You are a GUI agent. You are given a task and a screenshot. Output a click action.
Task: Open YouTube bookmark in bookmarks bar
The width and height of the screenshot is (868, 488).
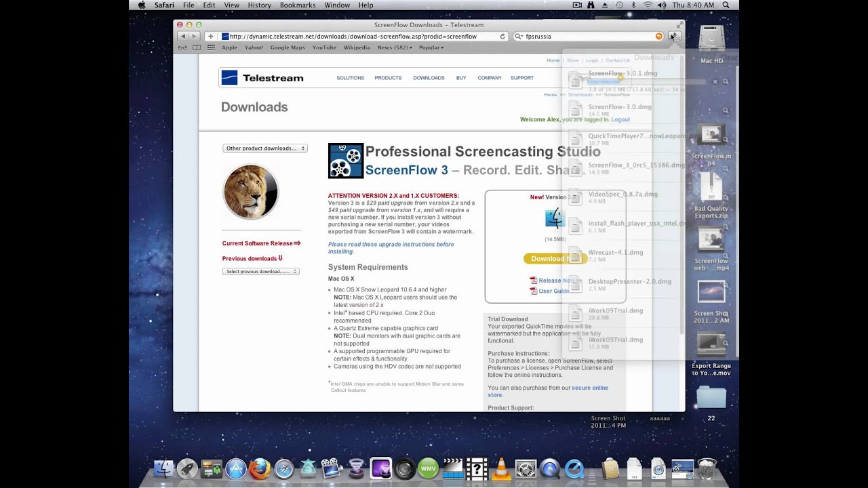point(324,47)
